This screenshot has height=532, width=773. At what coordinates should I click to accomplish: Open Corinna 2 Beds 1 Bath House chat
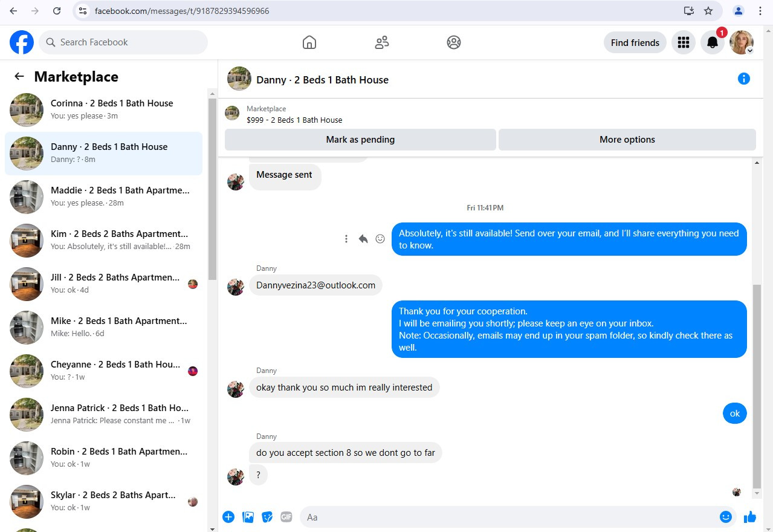point(103,109)
